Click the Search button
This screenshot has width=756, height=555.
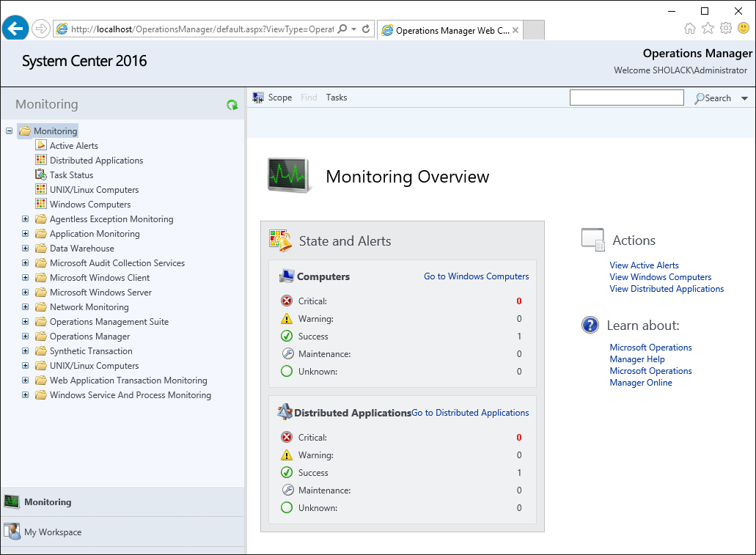(x=713, y=98)
